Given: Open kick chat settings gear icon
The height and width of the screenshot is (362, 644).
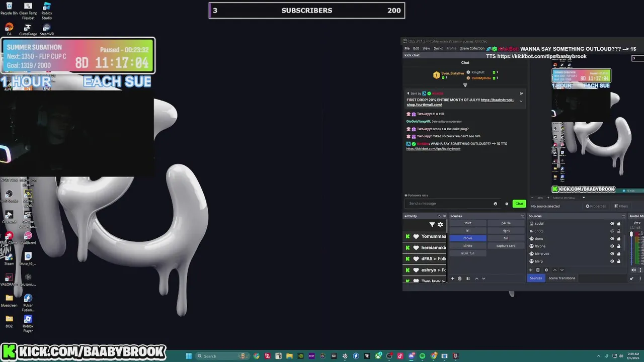Looking at the screenshot, I should 507,204.
